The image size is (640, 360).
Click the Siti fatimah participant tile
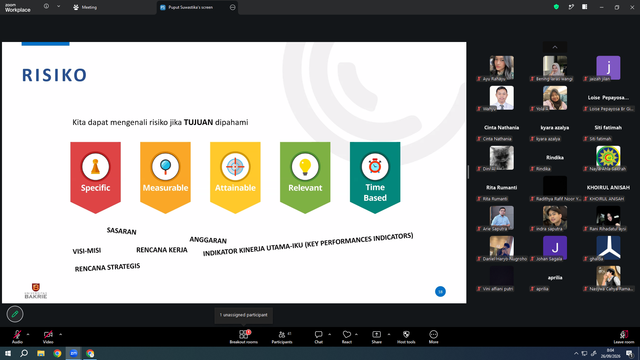[608, 128]
